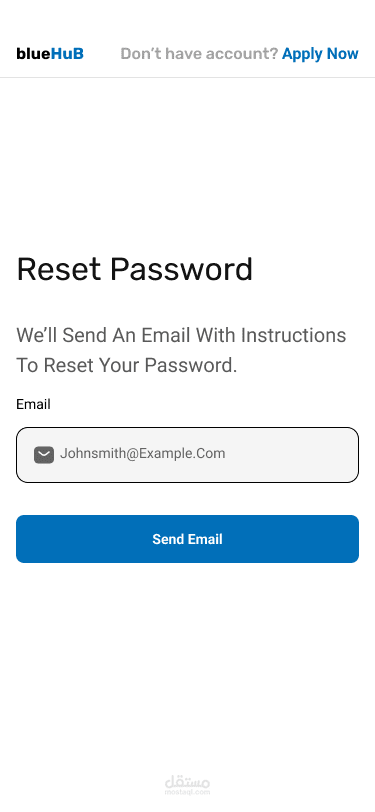Image resolution: width=375 pixels, height=812 pixels.
Task: Focus the Email input field
Action: pos(188,455)
